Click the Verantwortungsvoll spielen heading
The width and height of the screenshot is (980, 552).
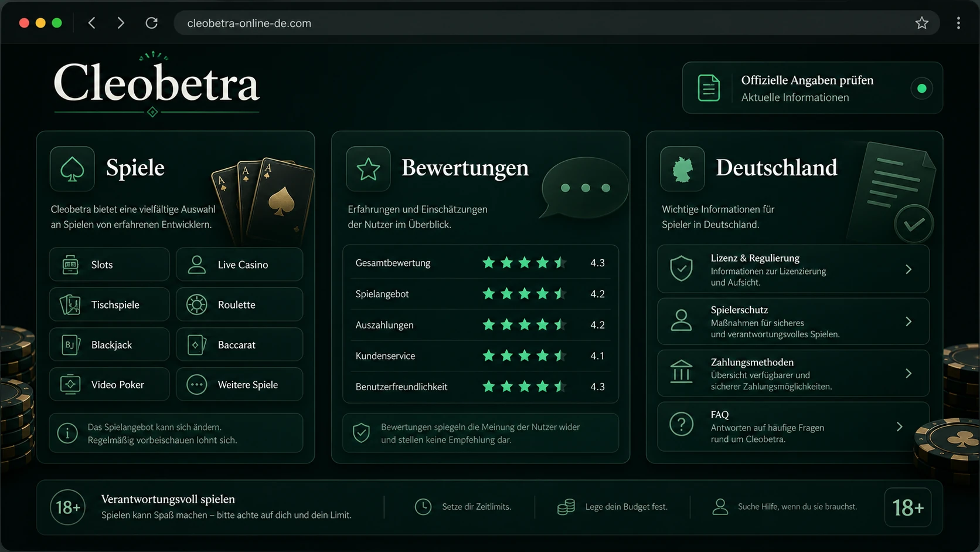168,499
